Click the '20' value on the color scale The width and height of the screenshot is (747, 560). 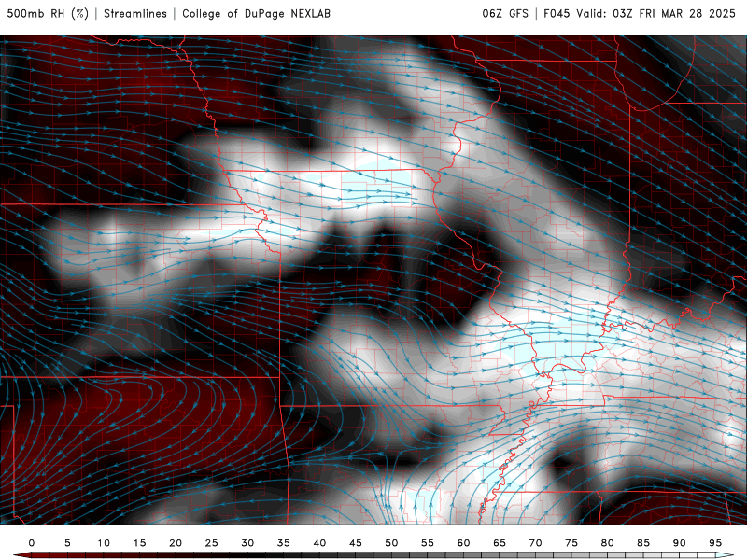click(x=176, y=543)
